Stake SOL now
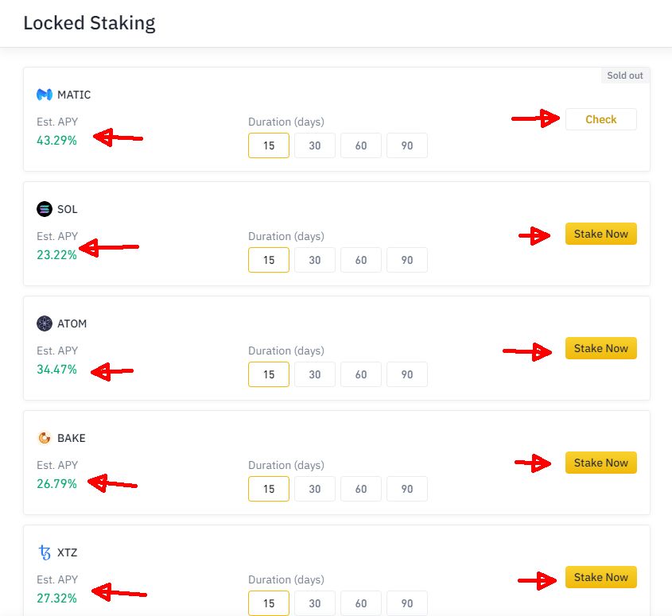672x616 pixels. [x=601, y=234]
